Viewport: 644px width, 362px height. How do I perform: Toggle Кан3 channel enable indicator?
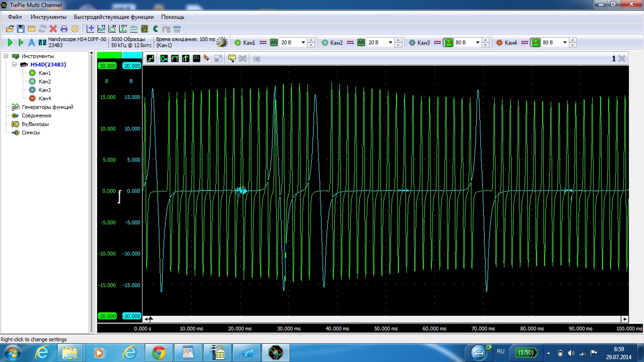[x=412, y=42]
